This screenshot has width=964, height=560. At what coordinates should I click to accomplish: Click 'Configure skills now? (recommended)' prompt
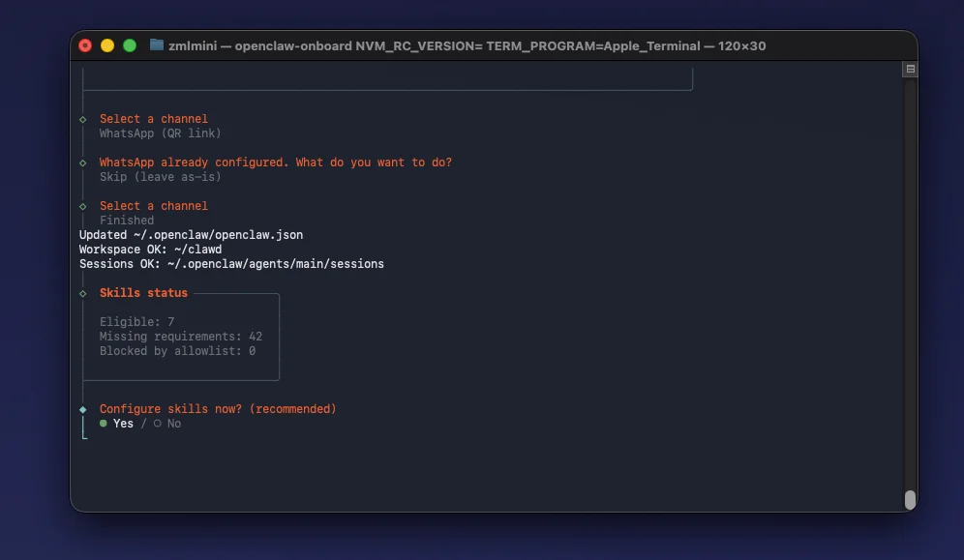[x=218, y=409]
